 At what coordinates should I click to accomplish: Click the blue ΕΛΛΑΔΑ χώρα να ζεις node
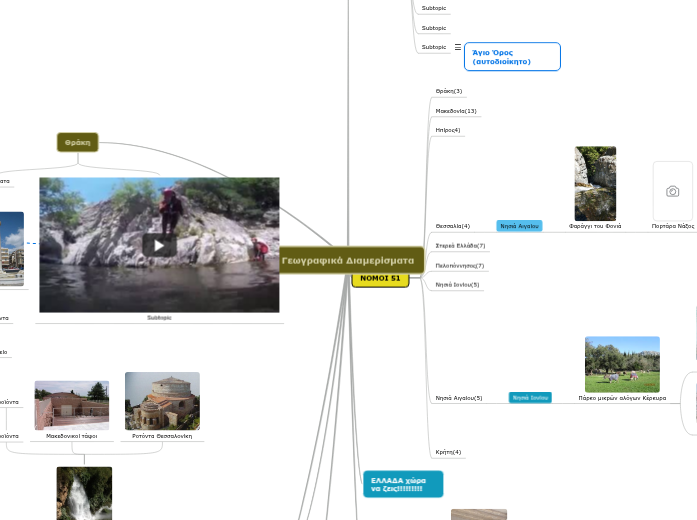point(403,483)
